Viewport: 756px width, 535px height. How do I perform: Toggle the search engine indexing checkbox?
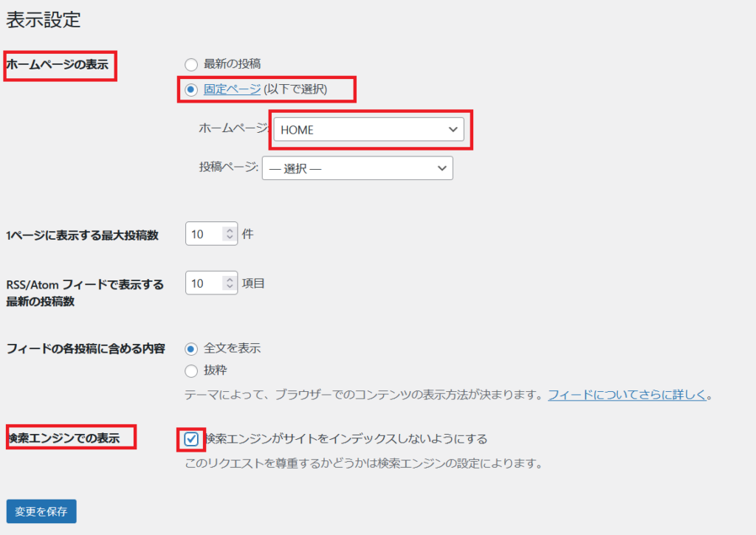(191, 439)
